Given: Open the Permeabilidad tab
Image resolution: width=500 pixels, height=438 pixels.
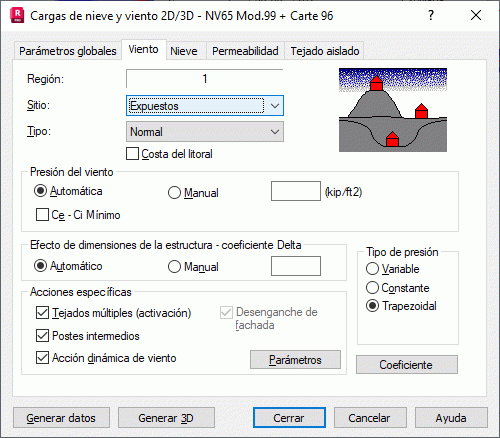Looking at the screenshot, I should (245, 51).
